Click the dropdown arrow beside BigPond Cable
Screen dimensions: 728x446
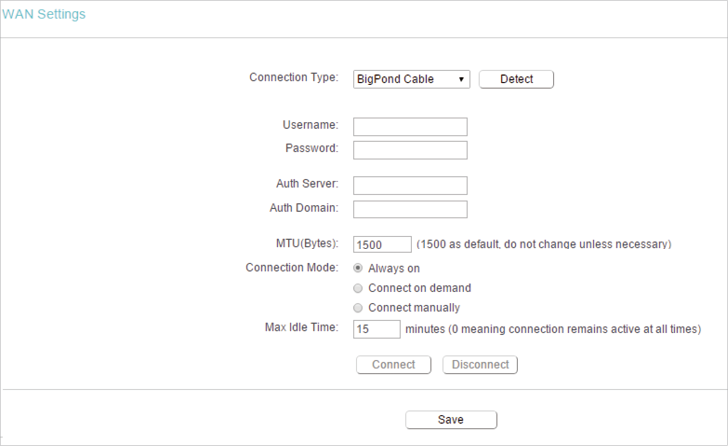[461, 79]
